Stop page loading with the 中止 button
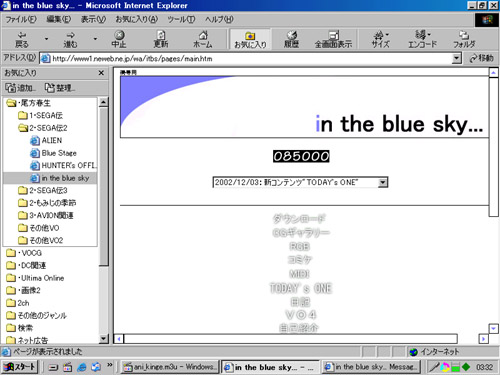500x375 pixels. [119, 39]
